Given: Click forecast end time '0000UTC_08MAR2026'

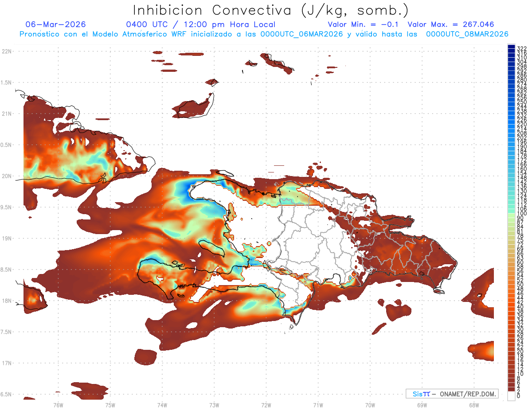Looking at the screenshot, I should [x=467, y=34].
